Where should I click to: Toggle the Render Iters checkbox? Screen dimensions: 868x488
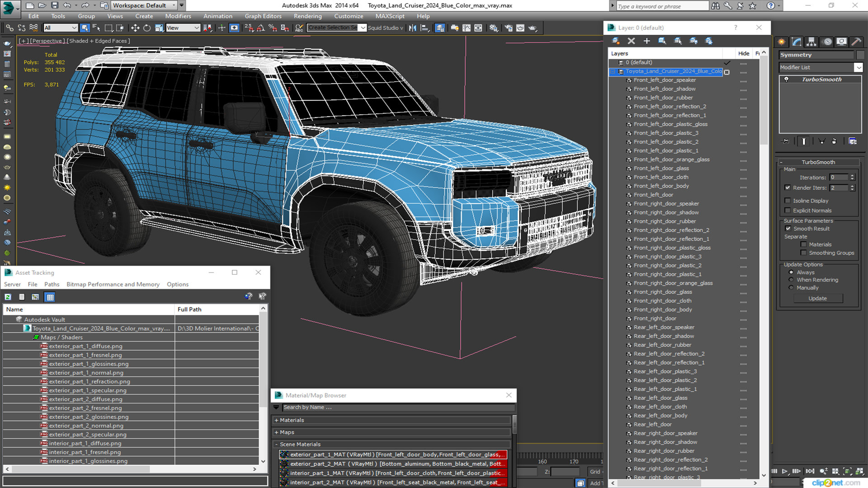tap(788, 188)
